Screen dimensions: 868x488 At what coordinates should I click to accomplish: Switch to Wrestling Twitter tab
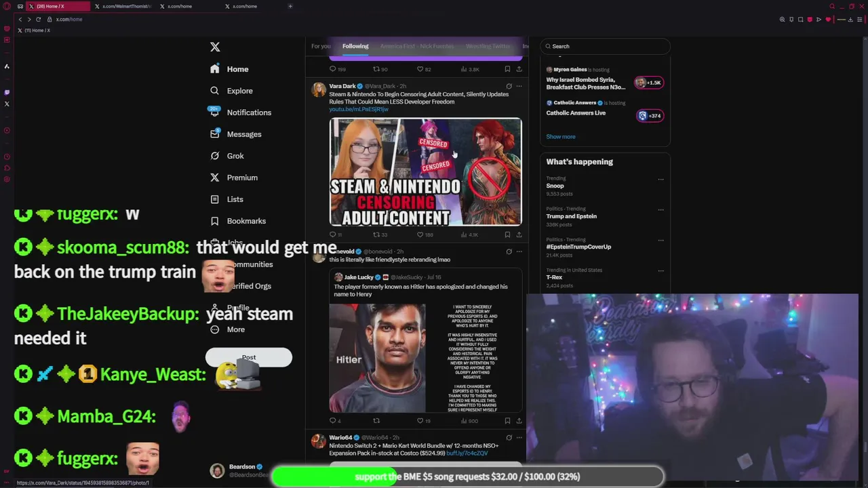point(488,46)
